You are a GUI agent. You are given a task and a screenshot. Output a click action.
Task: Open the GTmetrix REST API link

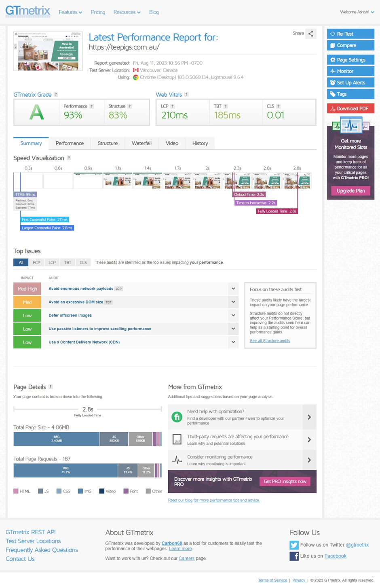tap(31, 532)
